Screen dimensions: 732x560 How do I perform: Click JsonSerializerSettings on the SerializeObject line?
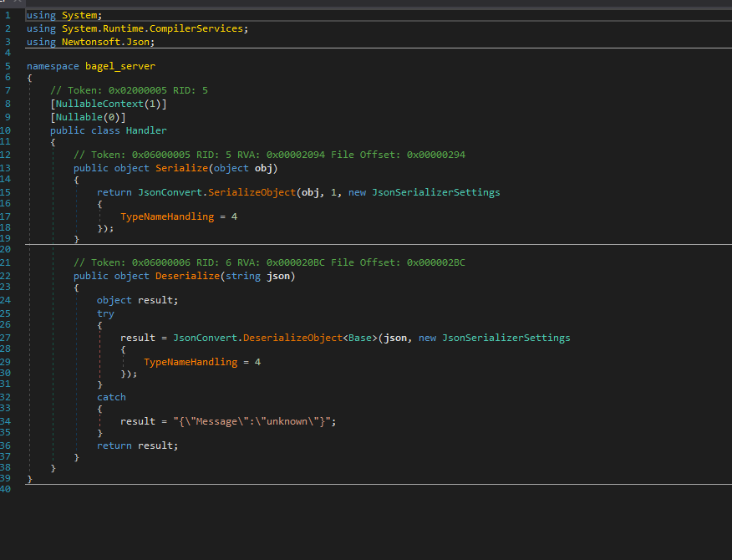click(436, 192)
